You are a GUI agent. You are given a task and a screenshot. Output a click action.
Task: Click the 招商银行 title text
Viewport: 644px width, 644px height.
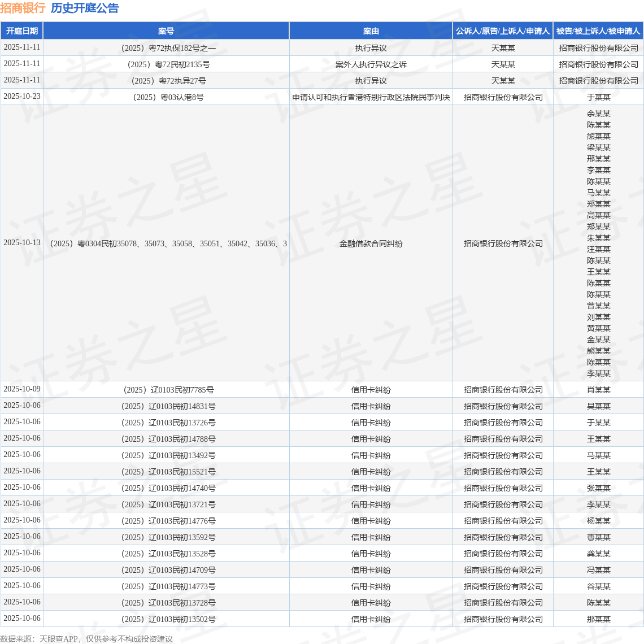click(x=23, y=8)
